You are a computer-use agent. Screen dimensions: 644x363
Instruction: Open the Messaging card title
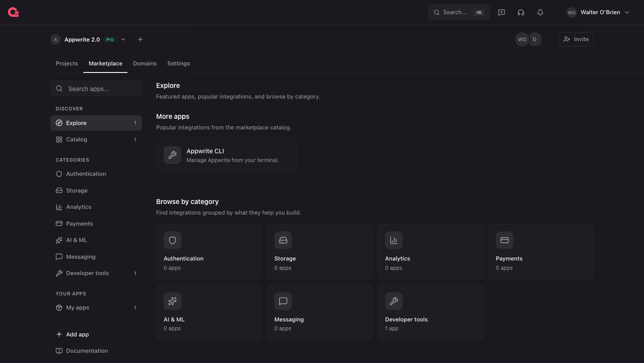pyautogui.click(x=289, y=320)
